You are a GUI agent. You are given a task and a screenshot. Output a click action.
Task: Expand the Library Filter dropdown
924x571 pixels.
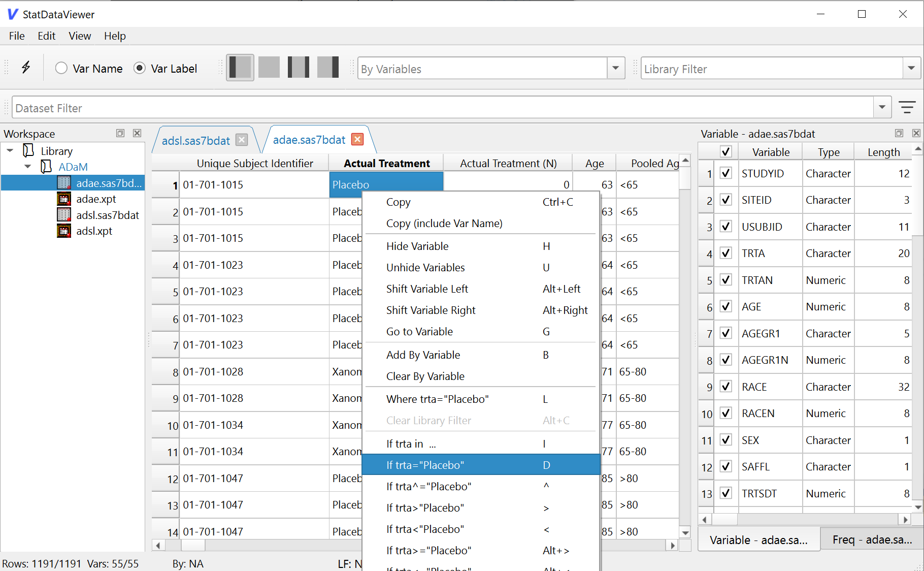point(911,68)
